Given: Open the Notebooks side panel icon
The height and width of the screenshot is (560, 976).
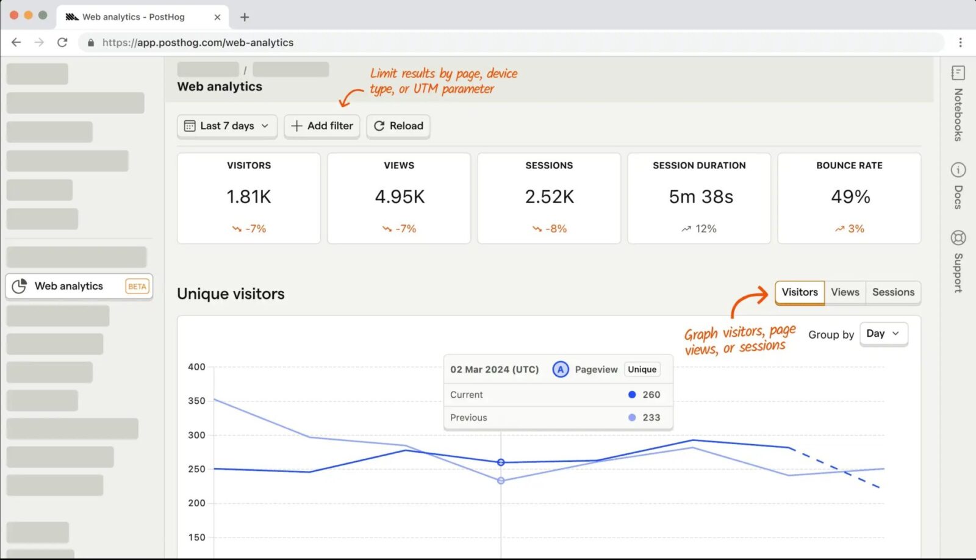Looking at the screenshot, I should click(x=958, y=73).
